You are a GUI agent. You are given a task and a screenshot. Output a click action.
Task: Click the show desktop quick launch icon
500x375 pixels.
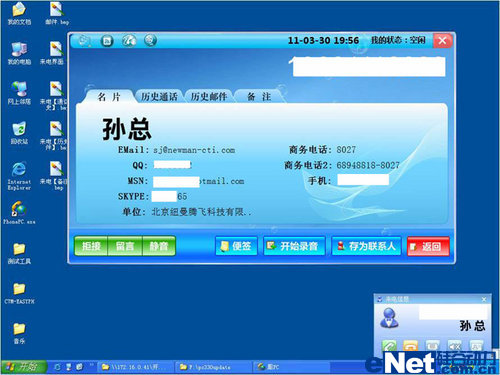coord(69,367)
